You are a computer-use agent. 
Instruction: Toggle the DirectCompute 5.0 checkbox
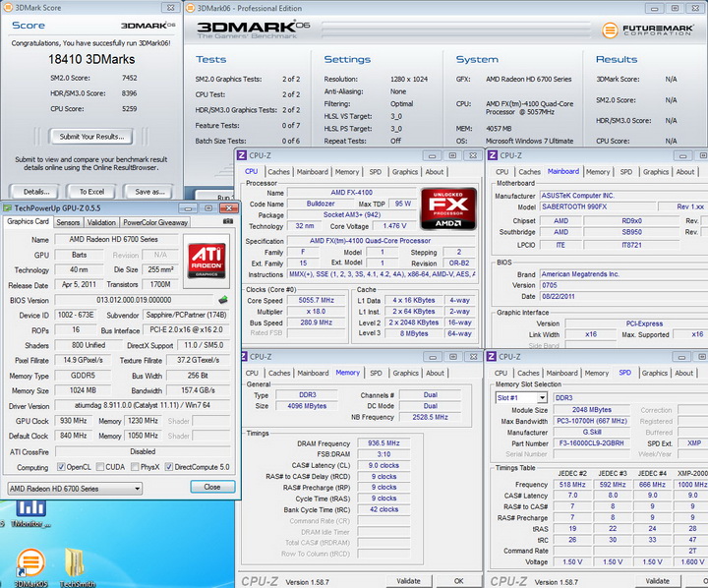tap(168, 467)
